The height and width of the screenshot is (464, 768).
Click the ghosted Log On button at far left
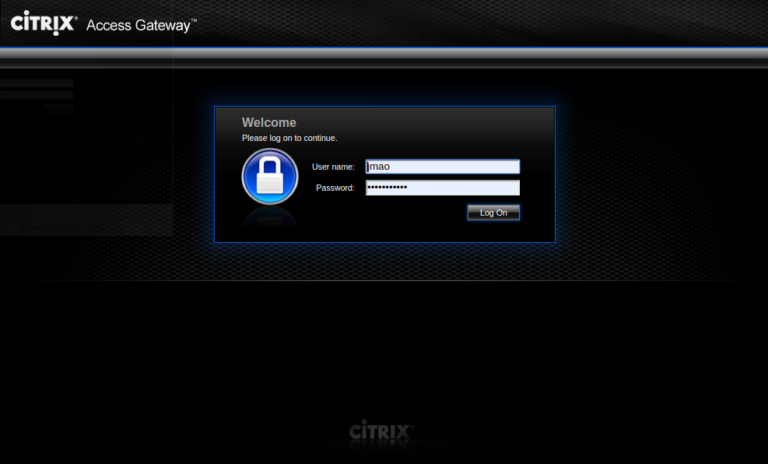coord(59,108)
